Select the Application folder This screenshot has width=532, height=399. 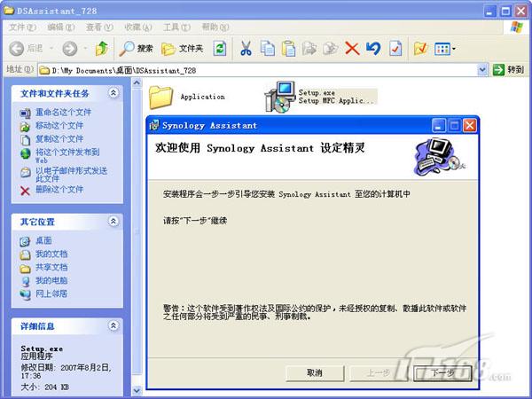click(187, 97)
